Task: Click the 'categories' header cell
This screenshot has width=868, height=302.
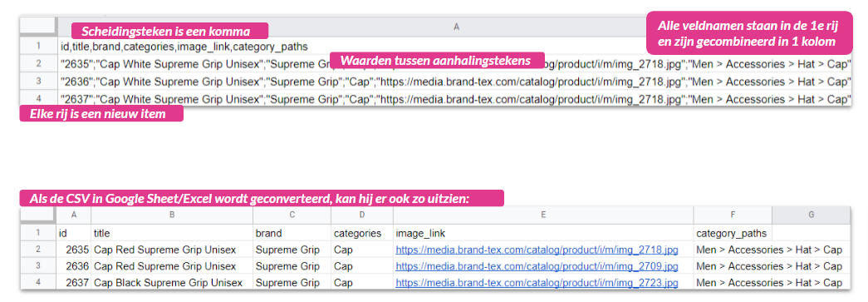Action: [362, 233]
